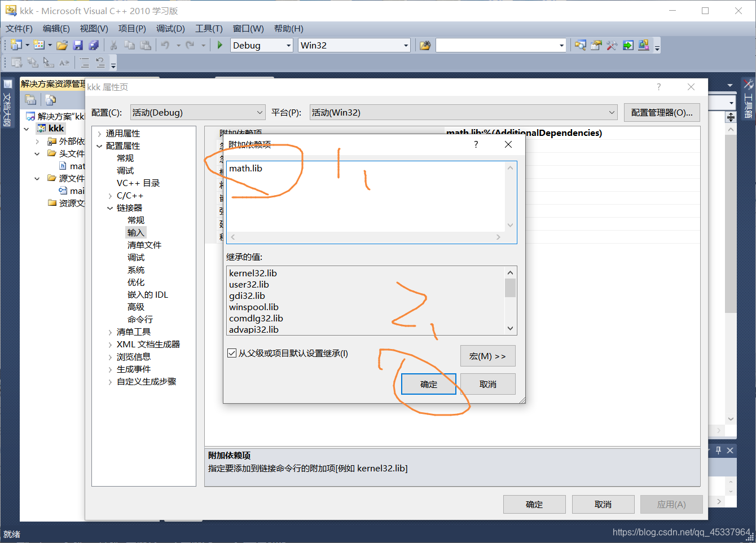756x543 pixels.
Task: Click the Save floppy disk icon
Action: click(x=78, y=45)
